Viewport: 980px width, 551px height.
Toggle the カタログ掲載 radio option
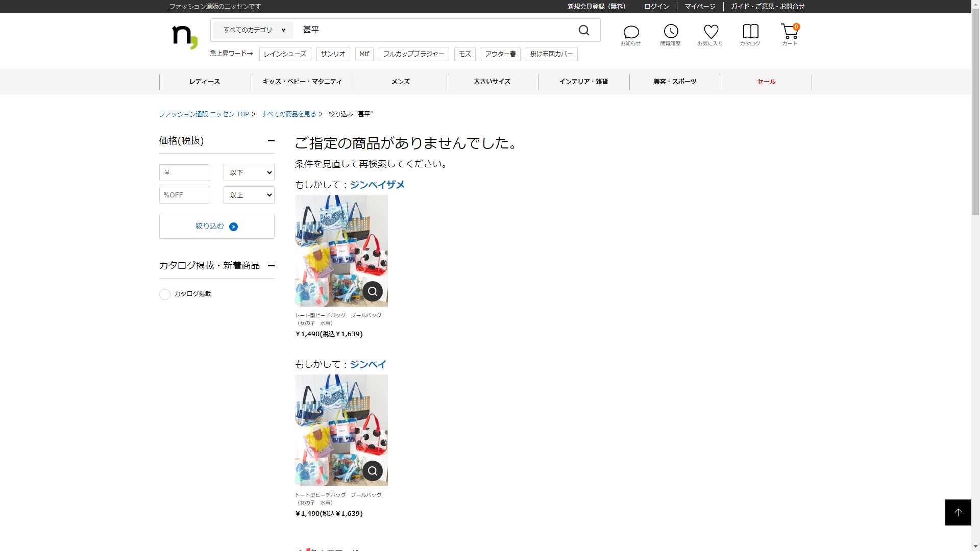(x=165, y=294)
